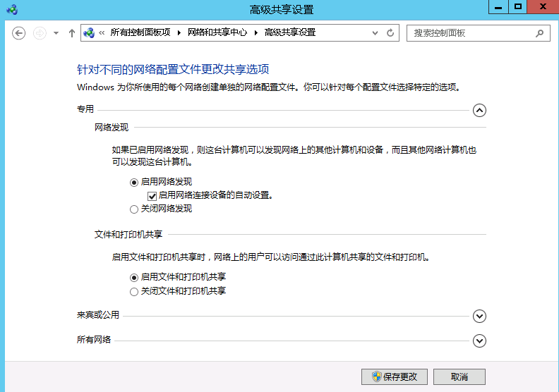Click the window icon in title bar

click(11, 8)
